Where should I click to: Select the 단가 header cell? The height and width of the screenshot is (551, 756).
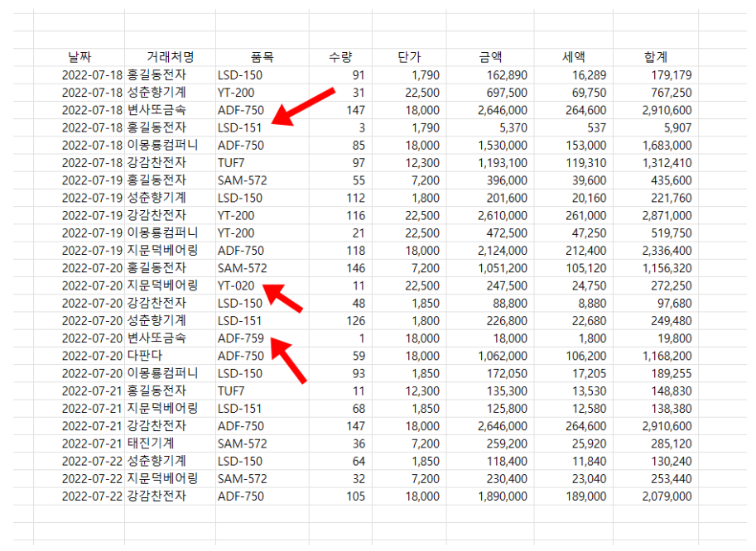409,57
